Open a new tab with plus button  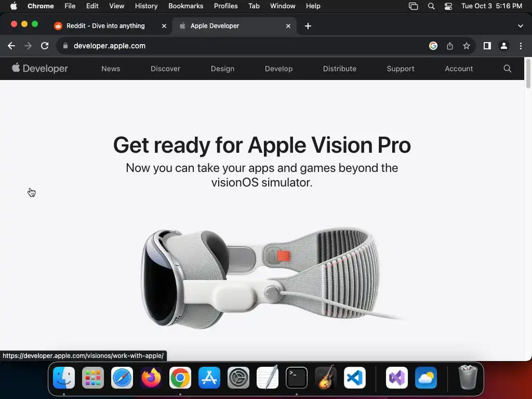308,26
